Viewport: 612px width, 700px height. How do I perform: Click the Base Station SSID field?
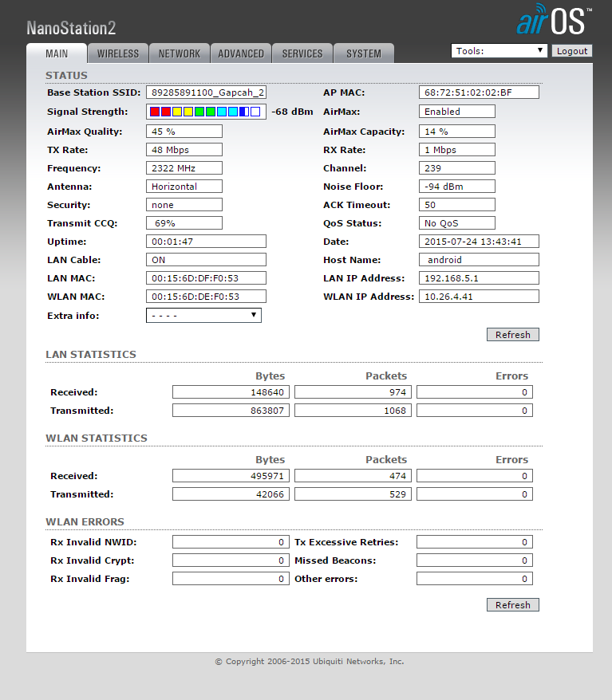pos(206,92)
